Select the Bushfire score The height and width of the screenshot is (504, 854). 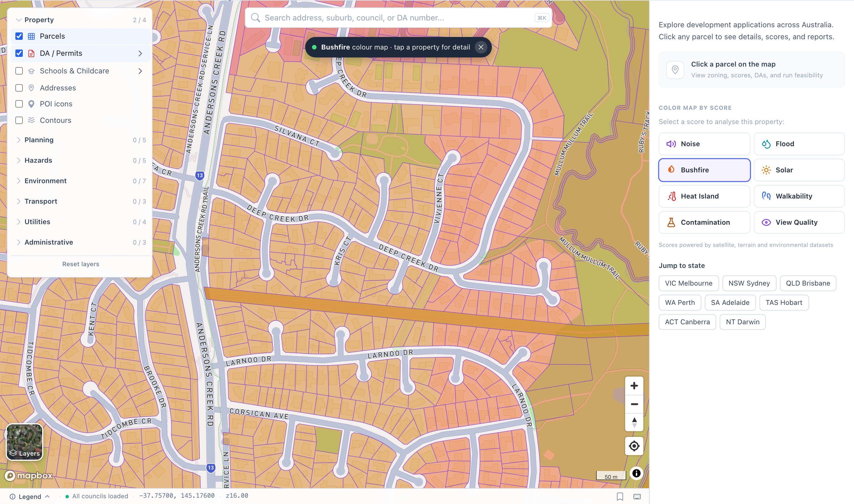[704, 170]
